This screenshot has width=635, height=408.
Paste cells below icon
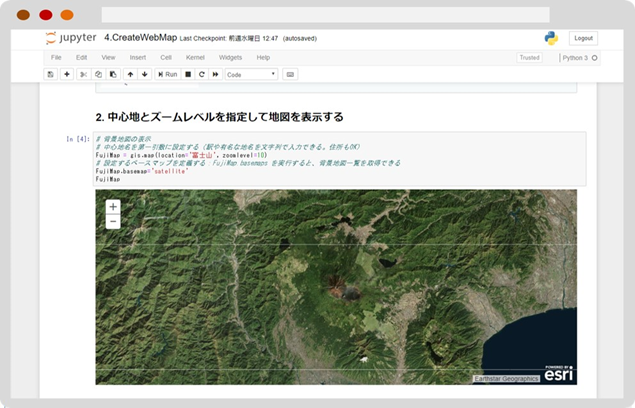[113, 75]
